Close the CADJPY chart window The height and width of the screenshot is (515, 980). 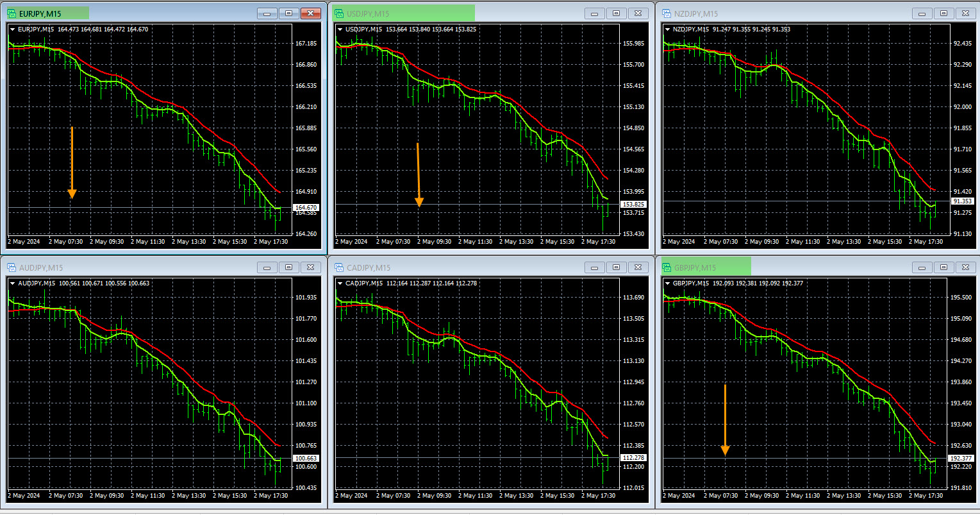pyautogui.click(x=637, y=267)
